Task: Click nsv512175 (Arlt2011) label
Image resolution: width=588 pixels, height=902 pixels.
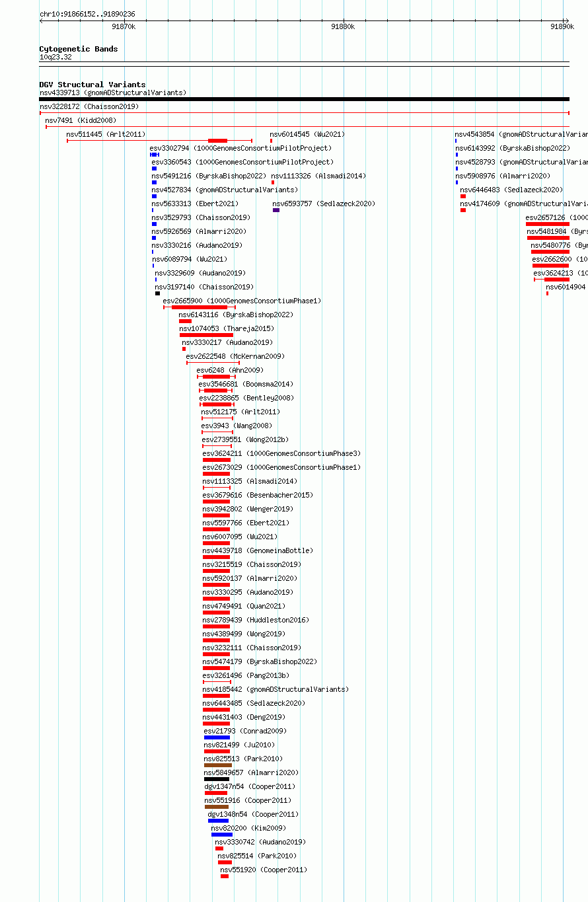Action: (x=240, y=412)
